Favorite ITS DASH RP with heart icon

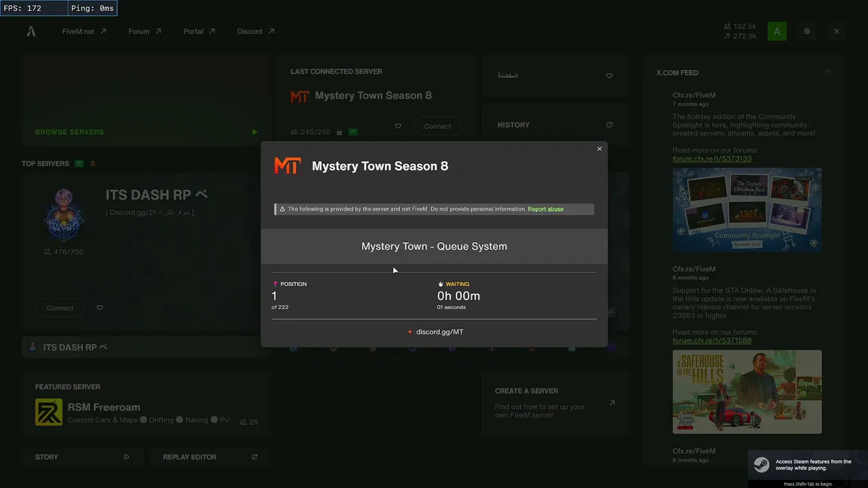click(100, 308)
